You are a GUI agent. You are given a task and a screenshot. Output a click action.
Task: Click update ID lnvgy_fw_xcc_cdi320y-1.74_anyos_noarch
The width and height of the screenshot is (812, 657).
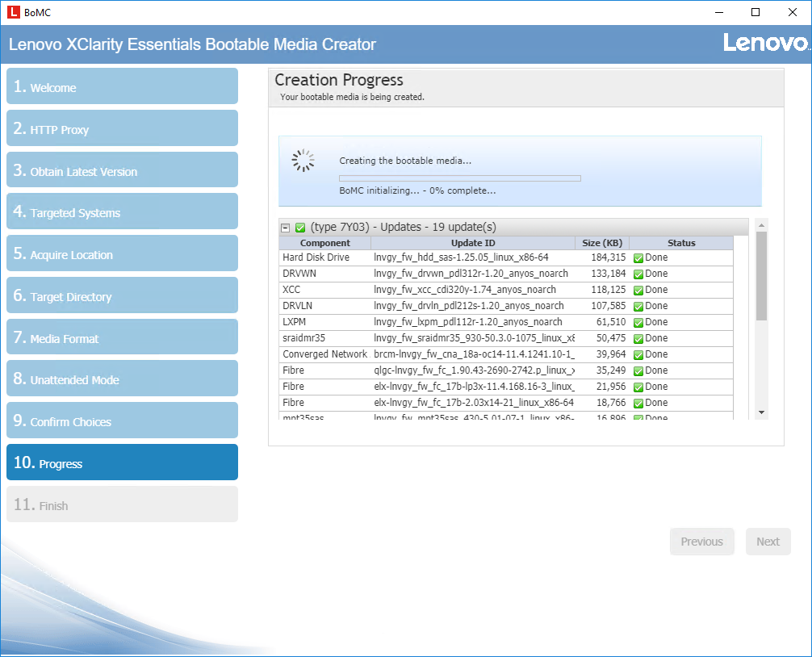[465, 290]
